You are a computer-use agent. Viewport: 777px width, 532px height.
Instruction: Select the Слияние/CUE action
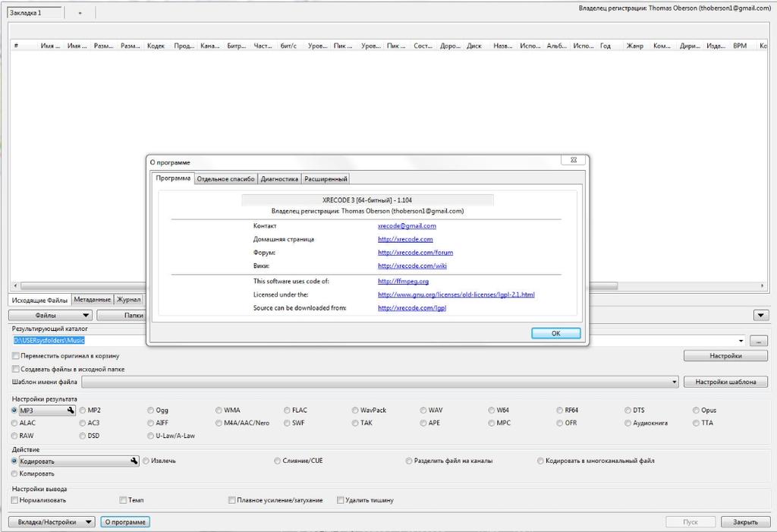tap(298, 461)
